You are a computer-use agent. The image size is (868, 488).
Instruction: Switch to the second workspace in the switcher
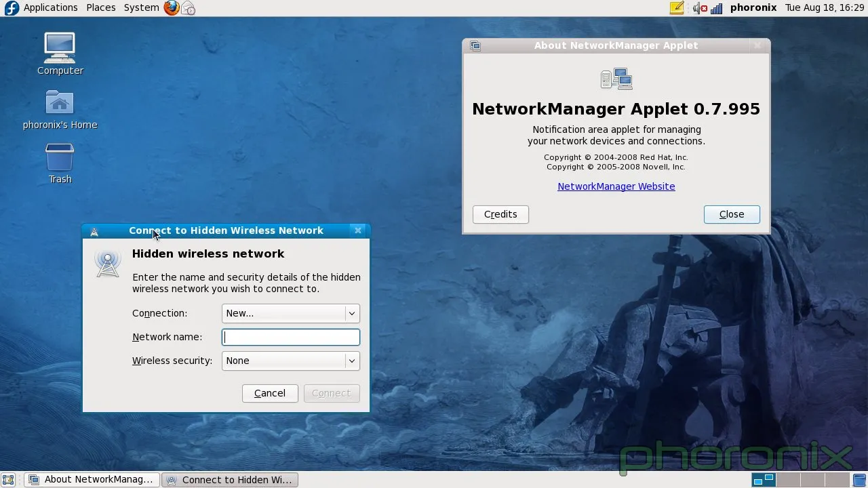pos(788,480)
